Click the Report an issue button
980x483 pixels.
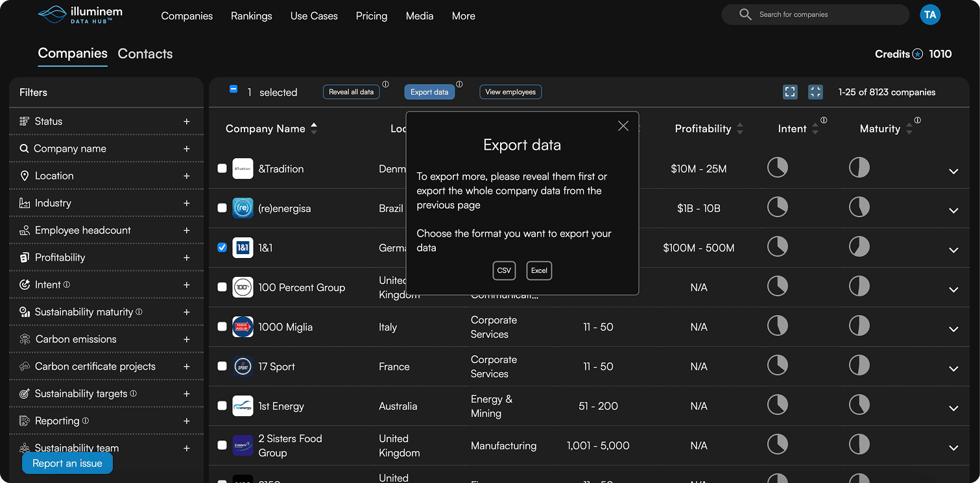[x=67, y=464]
